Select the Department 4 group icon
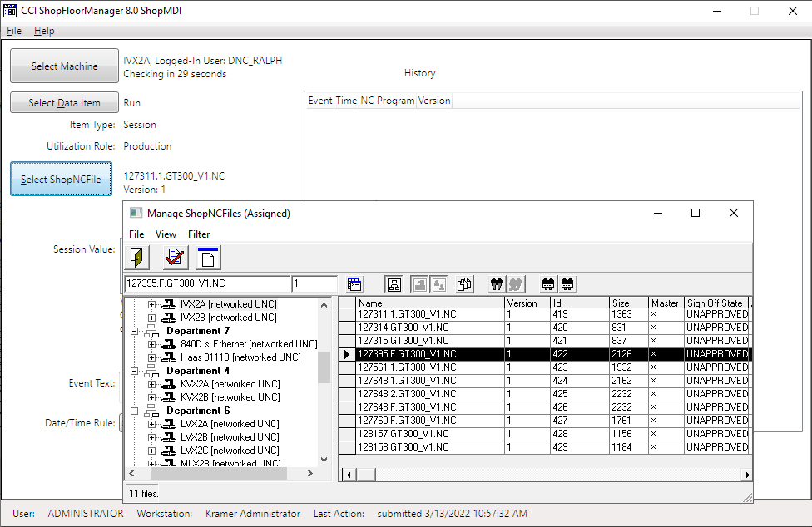Image resolution: width=812 pixels, height=527 pixels. click(x=151, y=371)
